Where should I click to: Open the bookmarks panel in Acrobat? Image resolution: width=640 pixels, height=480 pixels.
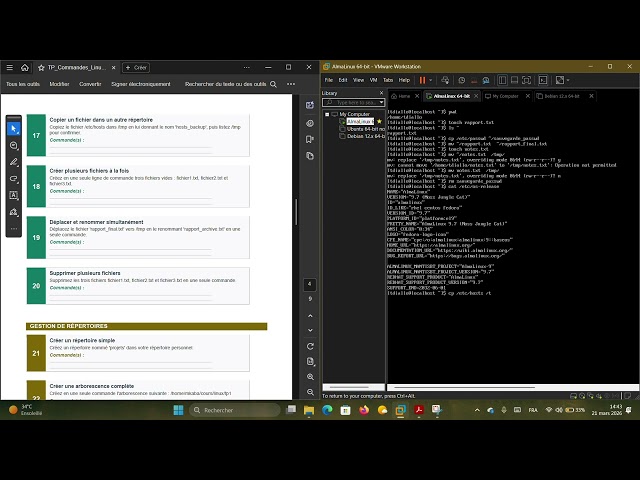coord(310,140)
